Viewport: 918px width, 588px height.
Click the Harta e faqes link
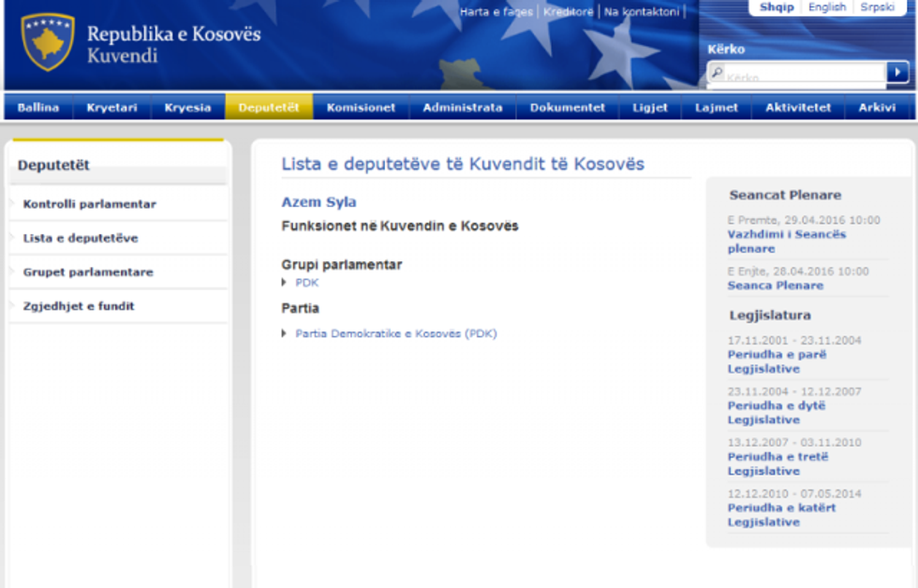click(x=496, y=12)
